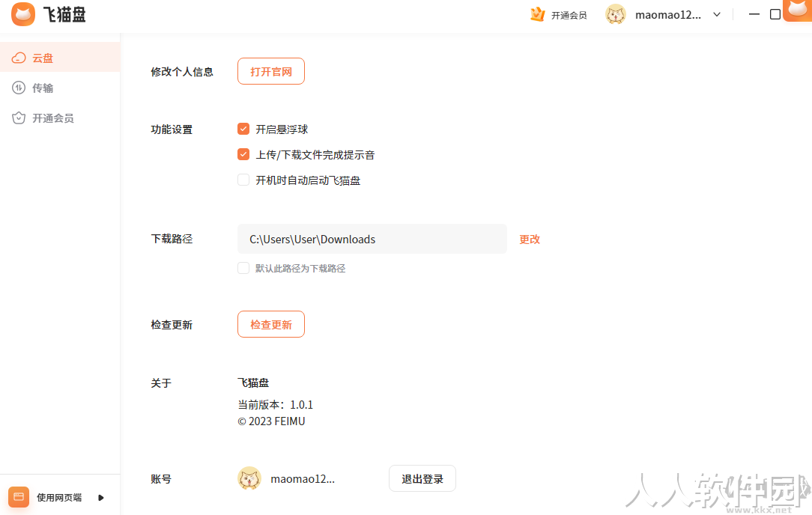Minimize the Feimaopan window
This screenshot has height=515, width=812.
point(754,14)
